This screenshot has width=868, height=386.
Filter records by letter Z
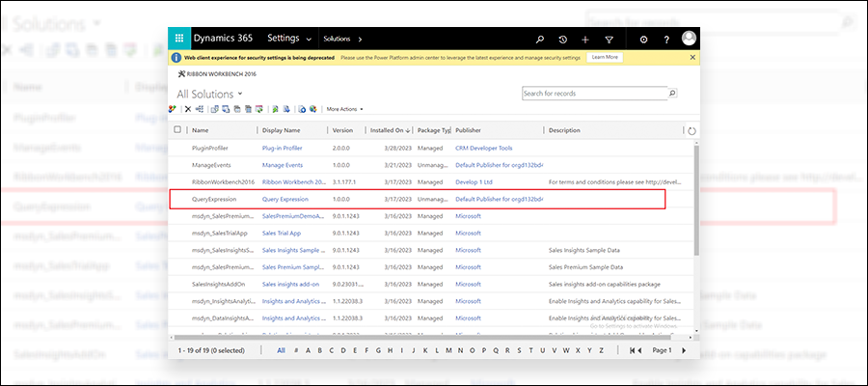pos(601,350)
